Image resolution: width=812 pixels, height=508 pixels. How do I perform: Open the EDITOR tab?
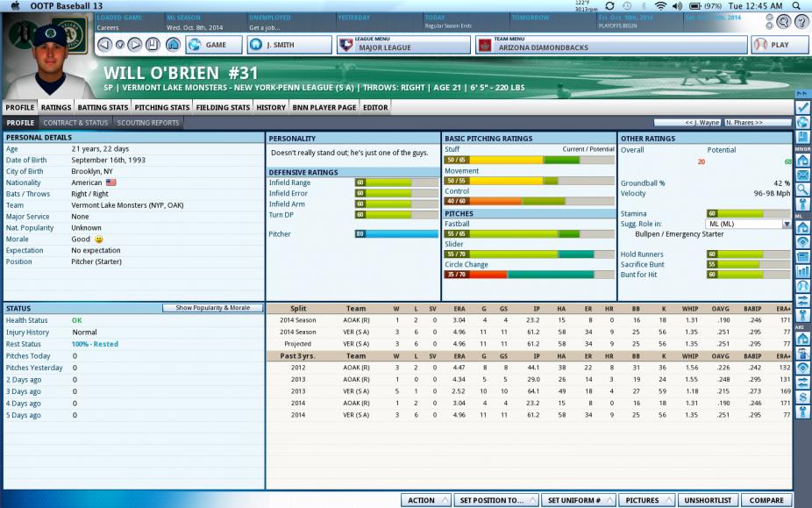point(375,107)
